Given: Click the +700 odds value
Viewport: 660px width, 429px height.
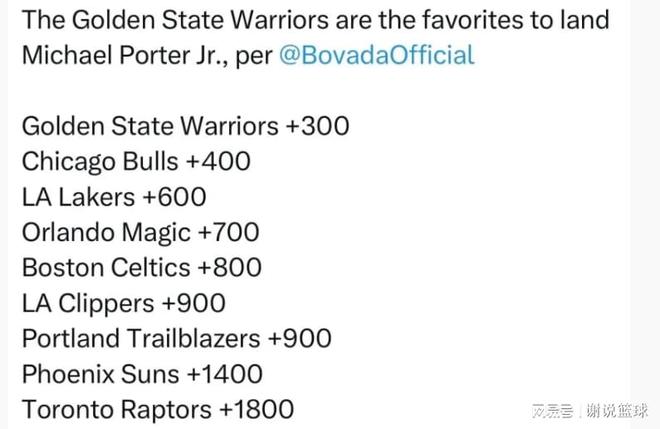Looking at the screenshot, I should (228, 233).
